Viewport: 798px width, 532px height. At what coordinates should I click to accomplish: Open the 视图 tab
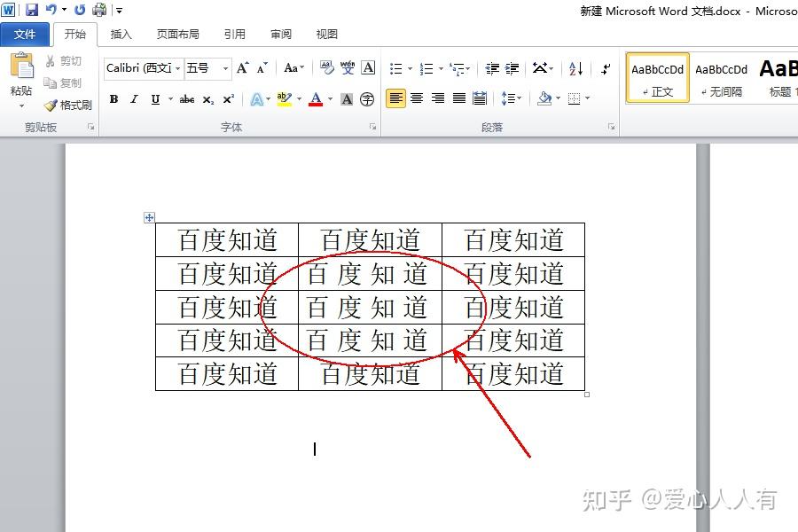(326, 34)
